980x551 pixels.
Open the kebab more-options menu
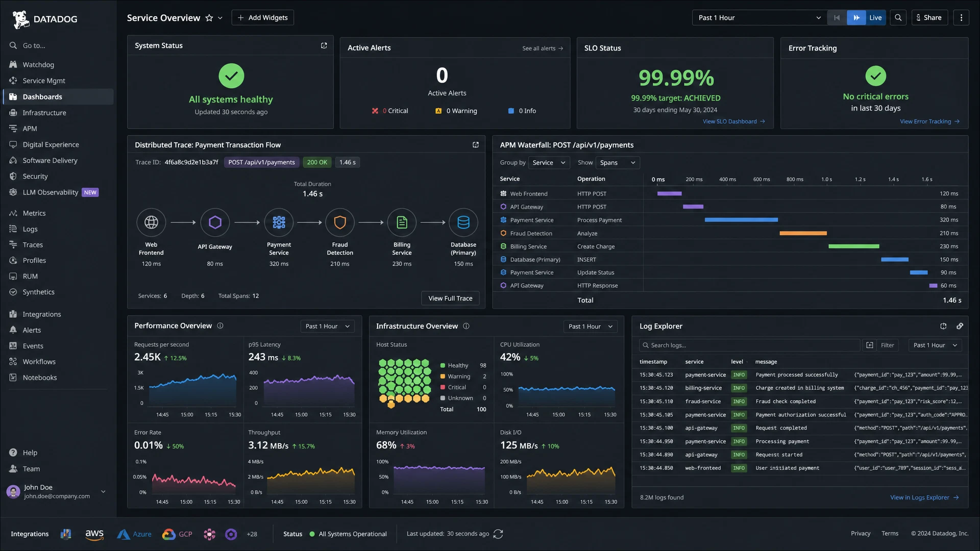pyautogui.click(x=961, y=18)
